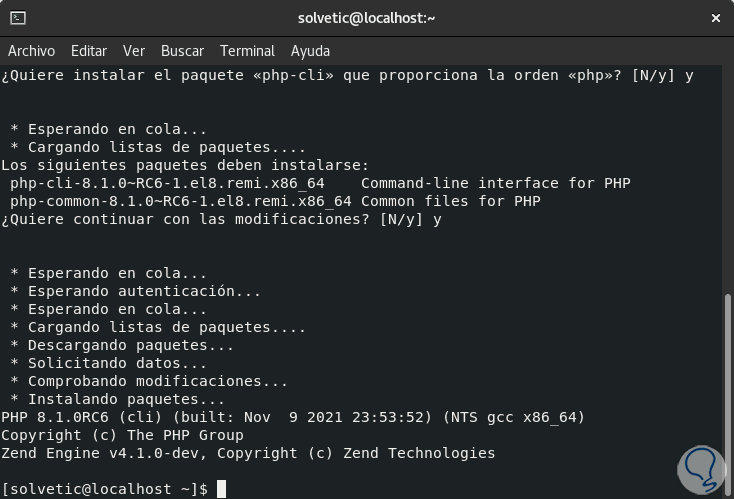Viewport: 734px width, 499px height.
Task: Click the Copyright (c) The PHP Group line
Action: click(x=122, y=435)
